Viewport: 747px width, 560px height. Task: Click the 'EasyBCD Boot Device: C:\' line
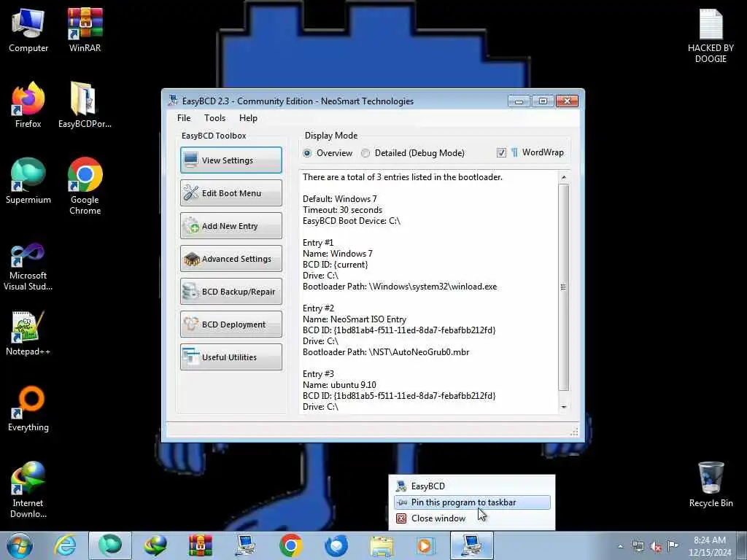(352, 221)
